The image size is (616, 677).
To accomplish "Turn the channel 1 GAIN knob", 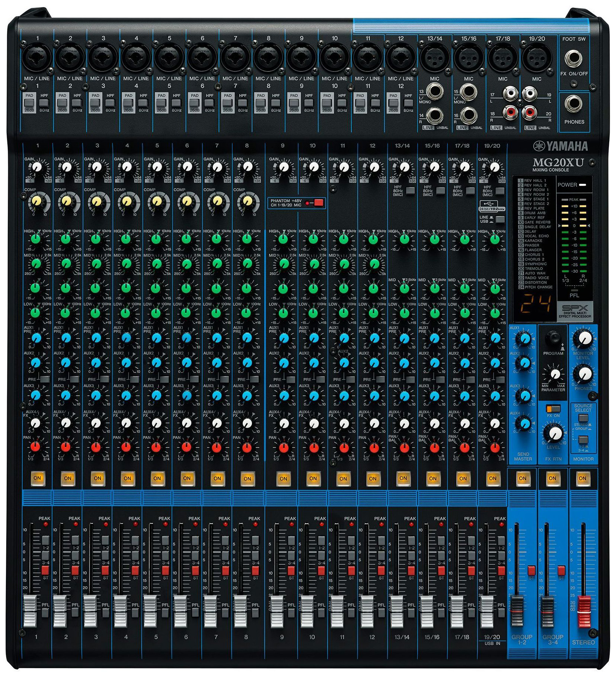I will [36, 168].
